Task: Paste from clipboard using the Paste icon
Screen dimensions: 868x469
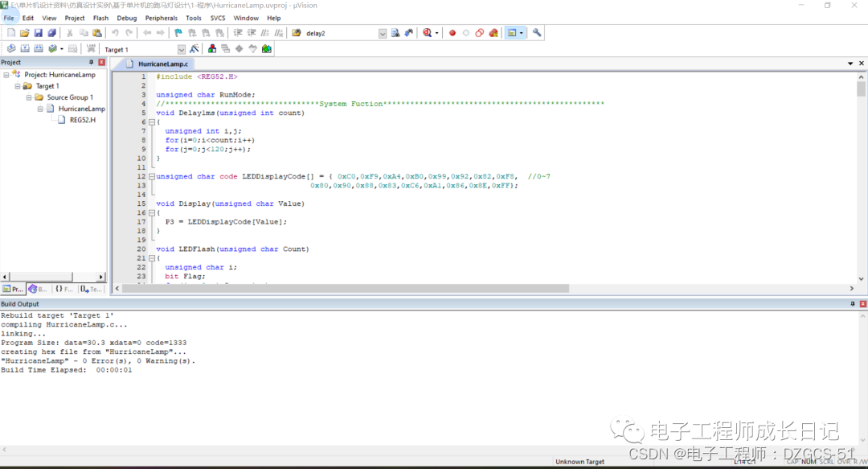Action: 97,33
